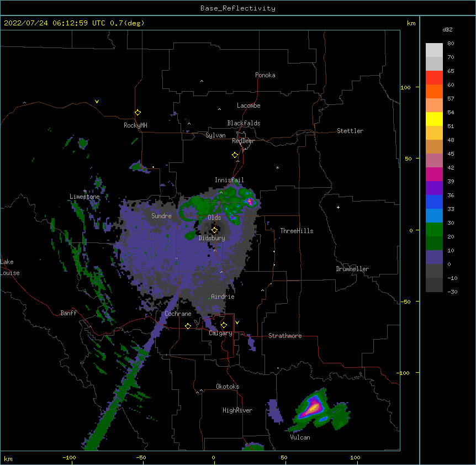The width and height of the screenshot is (476, 465).
Task: Pick the blue 33-36 dBZ legend swatch
Action: [434, 202]
